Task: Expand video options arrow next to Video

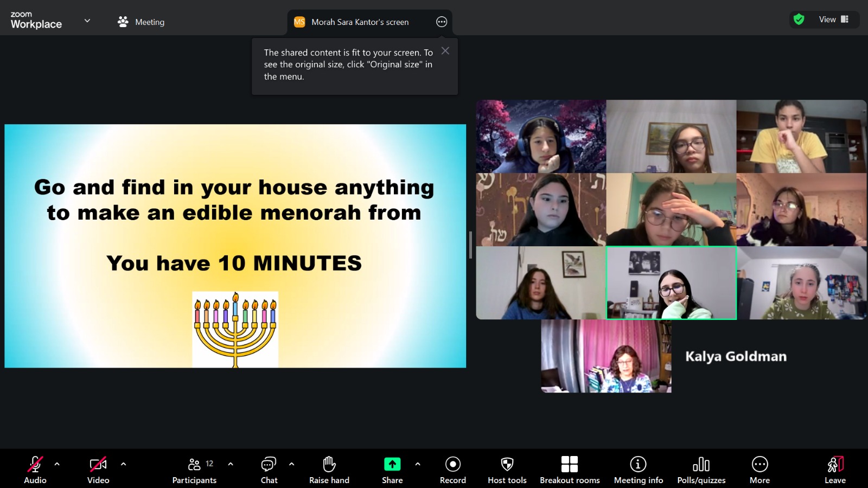Action: click(123, 464)
